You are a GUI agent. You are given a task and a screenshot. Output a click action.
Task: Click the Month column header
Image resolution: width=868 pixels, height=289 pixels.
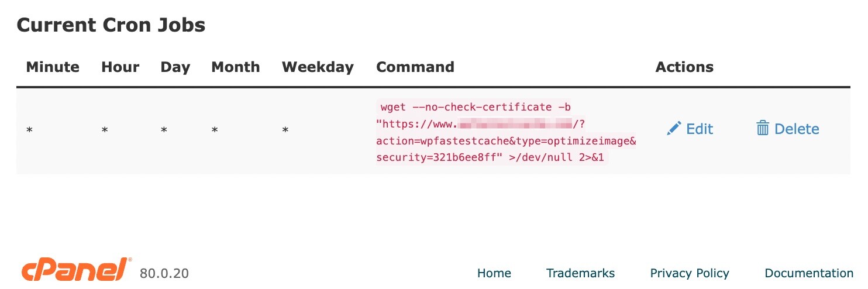(235, 67)
